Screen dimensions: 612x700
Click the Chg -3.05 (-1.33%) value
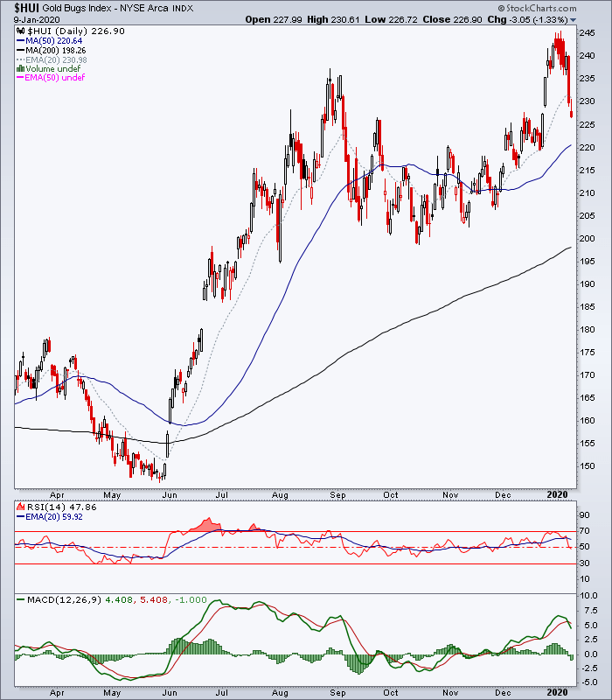point(527,19)
